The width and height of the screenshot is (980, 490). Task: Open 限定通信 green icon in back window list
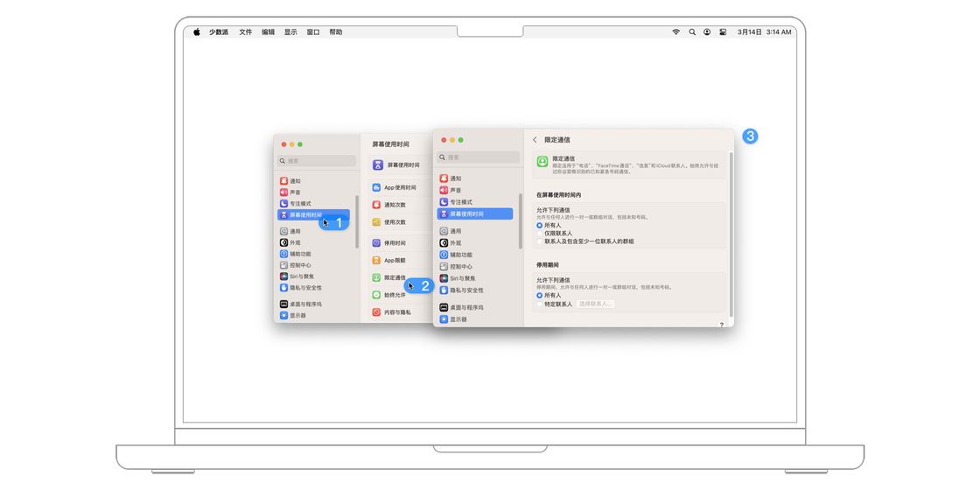pos(376,276)
